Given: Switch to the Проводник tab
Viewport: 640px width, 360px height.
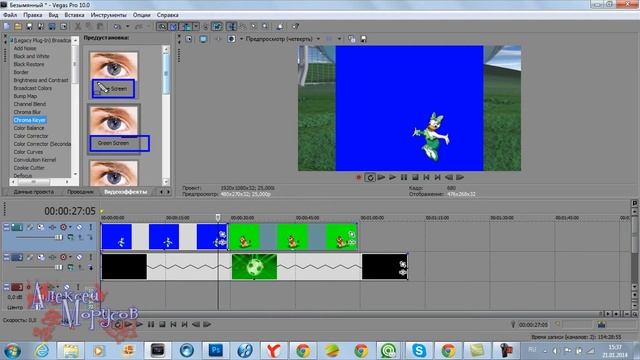Looking at the screenshot, I should [x=80, y=191].
